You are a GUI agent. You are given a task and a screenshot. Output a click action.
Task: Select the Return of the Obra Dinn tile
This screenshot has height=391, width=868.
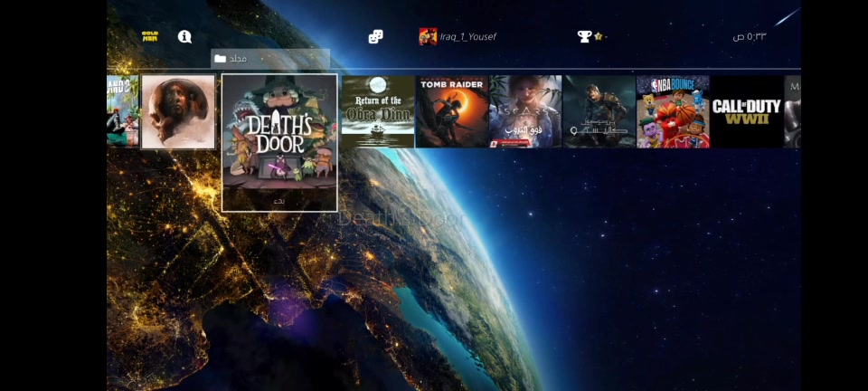[378, 112]
